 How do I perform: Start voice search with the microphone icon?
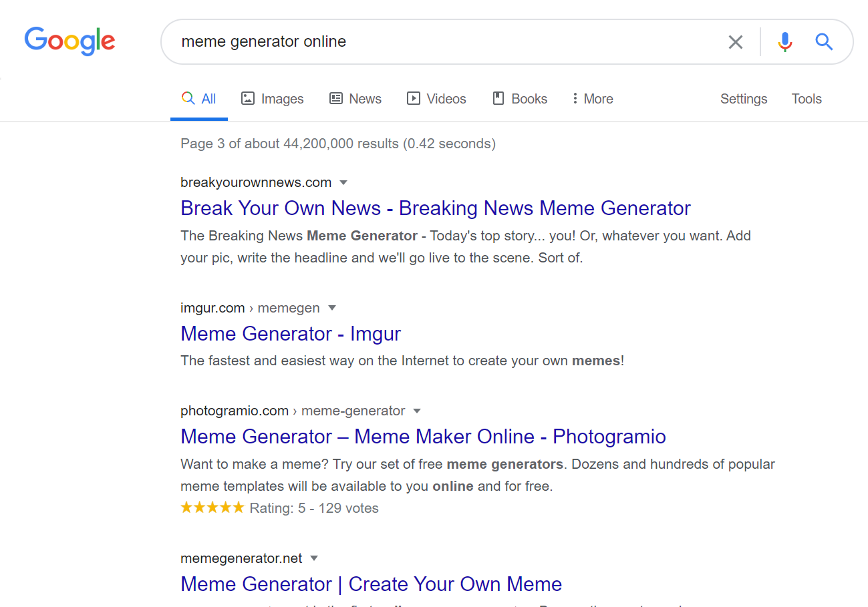point(784,42)
